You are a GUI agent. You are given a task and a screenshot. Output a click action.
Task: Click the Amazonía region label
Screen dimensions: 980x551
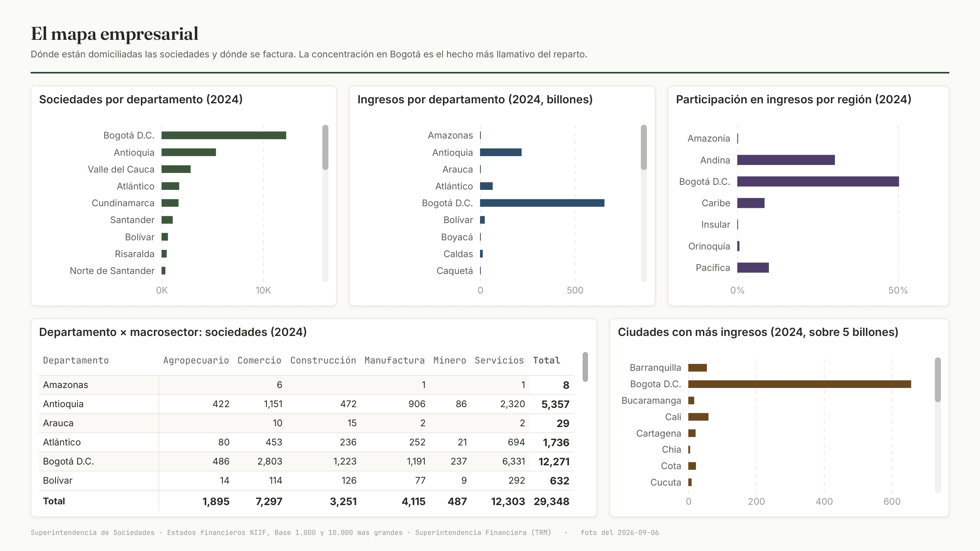pyautogui.click(x=709, y=138)
